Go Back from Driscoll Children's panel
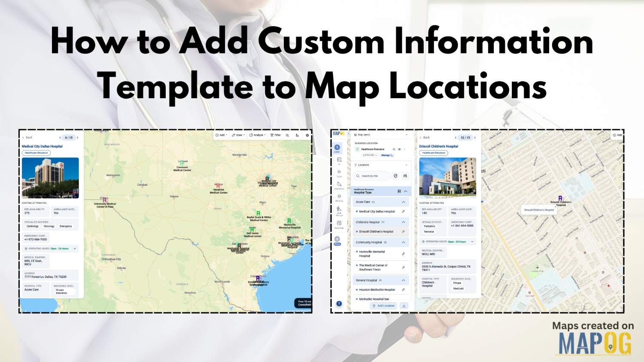Image resolution: width=644 pixels, height=362 pixels. click(x=425, y=138)
